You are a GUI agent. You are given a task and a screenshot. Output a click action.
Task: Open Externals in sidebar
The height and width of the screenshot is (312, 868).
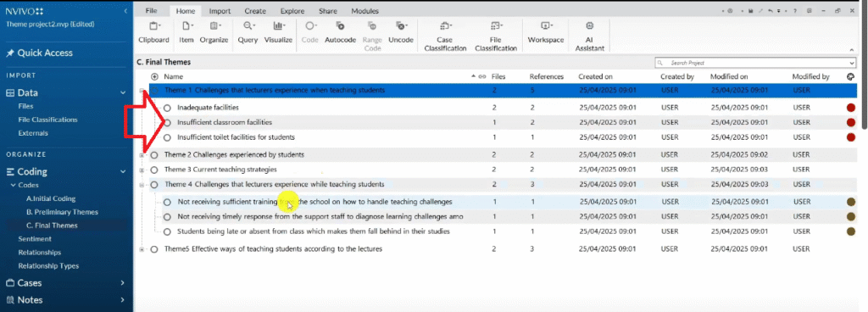tap(33, 133)
